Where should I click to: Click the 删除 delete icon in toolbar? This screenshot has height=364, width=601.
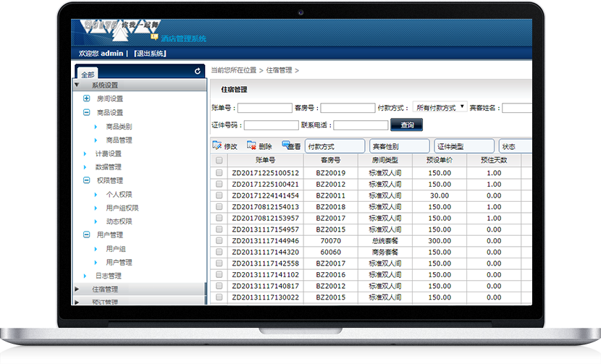click(251, 145)
